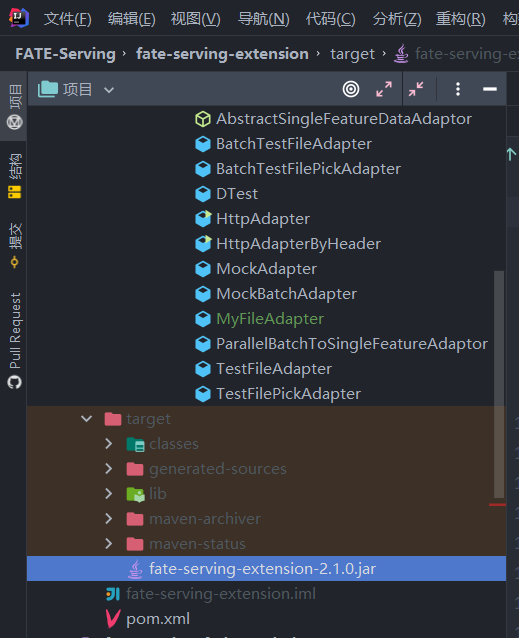Open the 导航(N) menu
This screenshot has width=519, height=638.
(264, 19)
